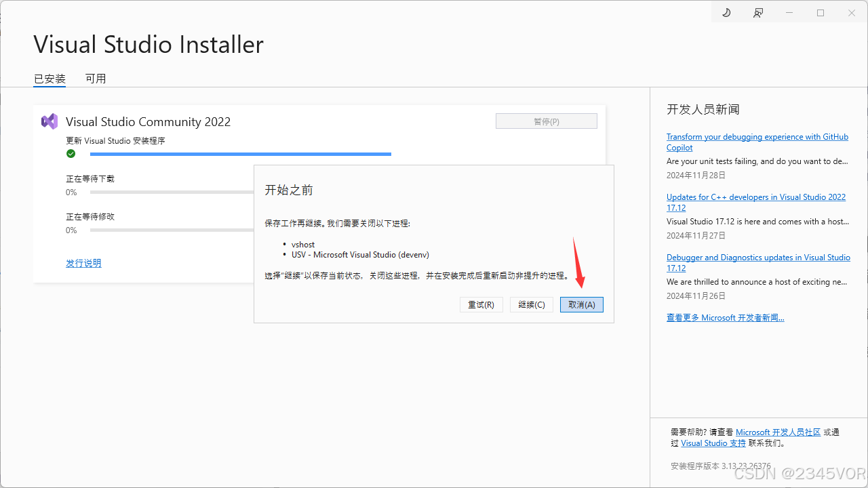Open the 发行说明 release notes link

[x=83, y=262]
